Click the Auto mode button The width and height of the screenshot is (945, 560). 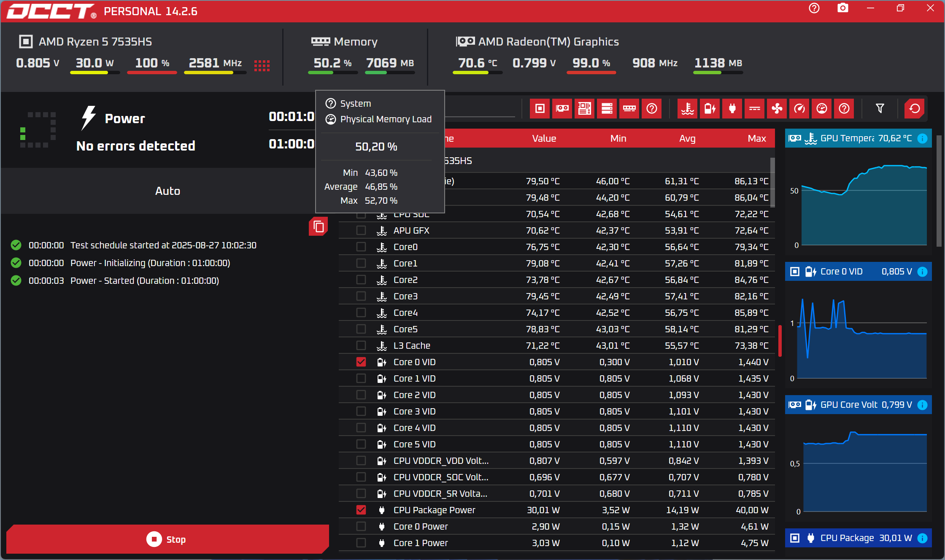coord(167,191)
